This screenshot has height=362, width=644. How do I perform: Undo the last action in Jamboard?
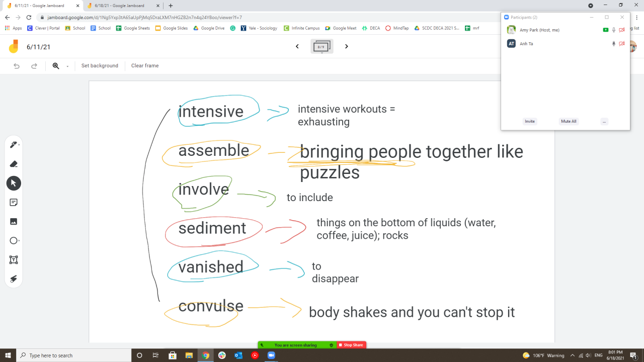click(17, 66)
